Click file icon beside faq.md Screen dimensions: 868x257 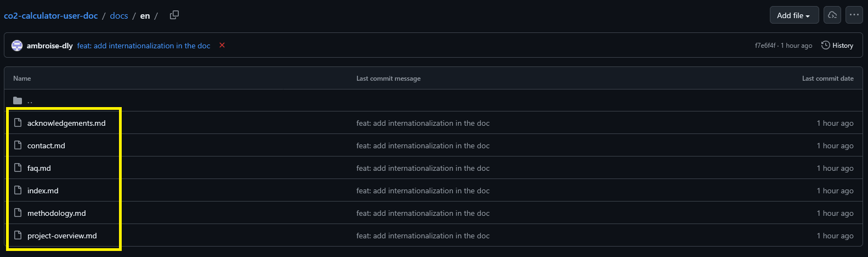[x=18, y=168]
